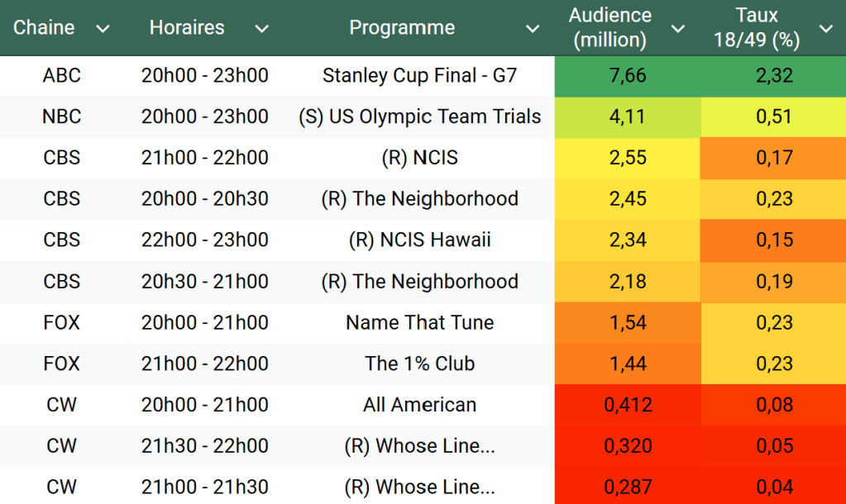Select the (R) NCIS Hawaii program cell

[419, 240]
